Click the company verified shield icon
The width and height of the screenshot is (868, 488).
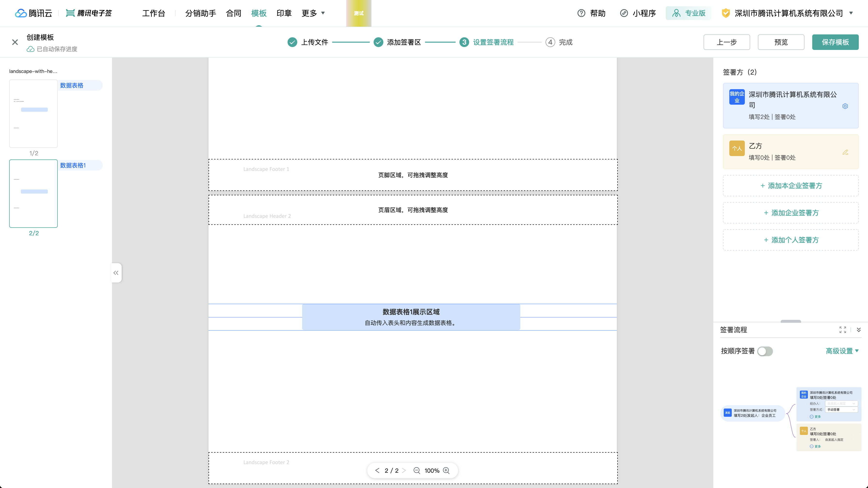pyautogui.click(x=726, y=13)
